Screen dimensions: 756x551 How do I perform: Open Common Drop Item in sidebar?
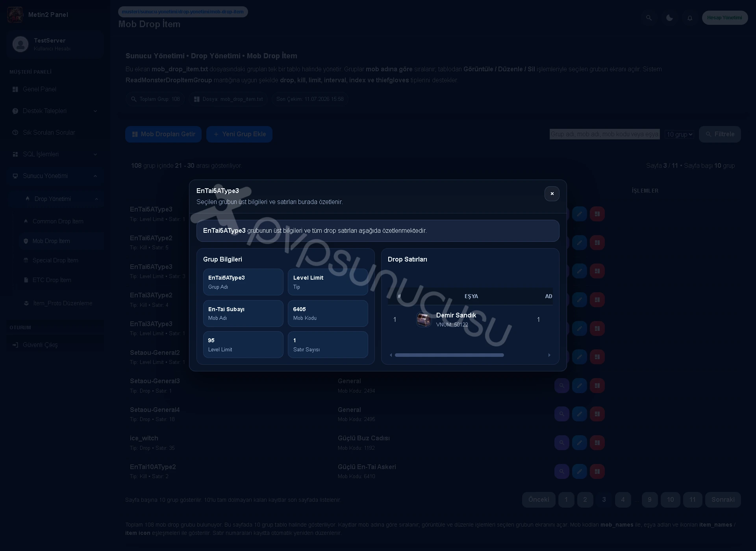click(x=58, y=221)
